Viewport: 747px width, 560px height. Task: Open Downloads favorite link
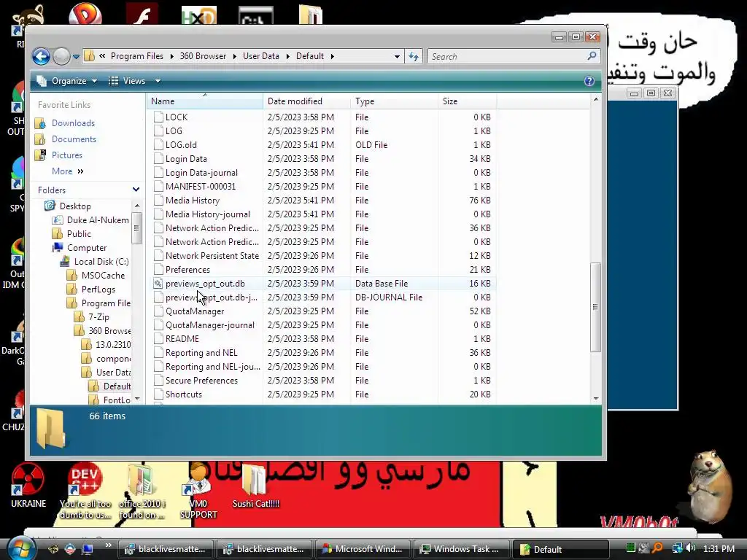[x=73, y=122]
